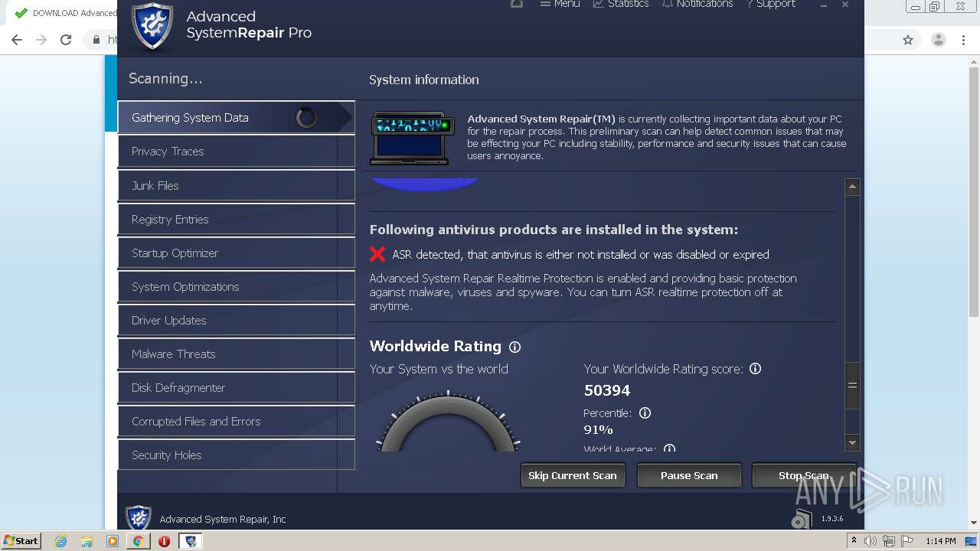The image size is (980, 551).
Task: Select the Junk Files scan step
Action: 236,185
